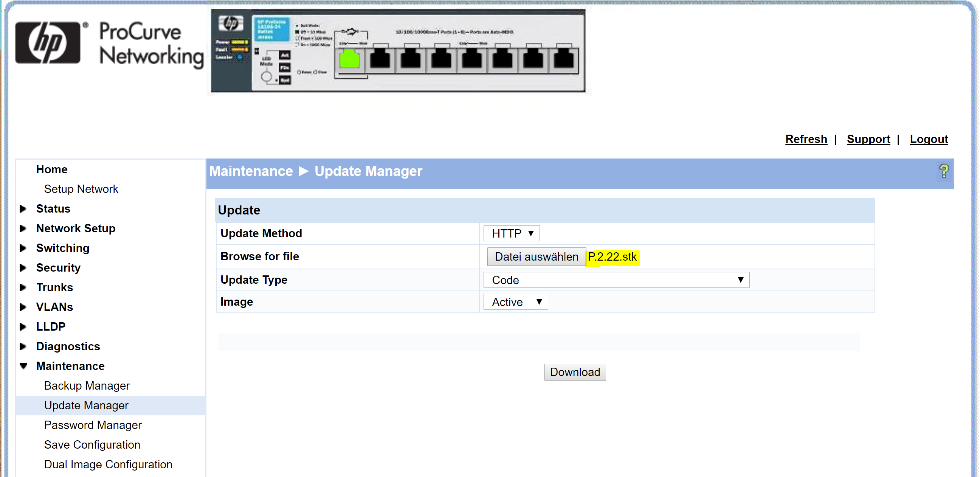Viewport: 980px width, 477px height.
Task: Open the Update Method HTTP dropdown
Action: coord(511,233)
